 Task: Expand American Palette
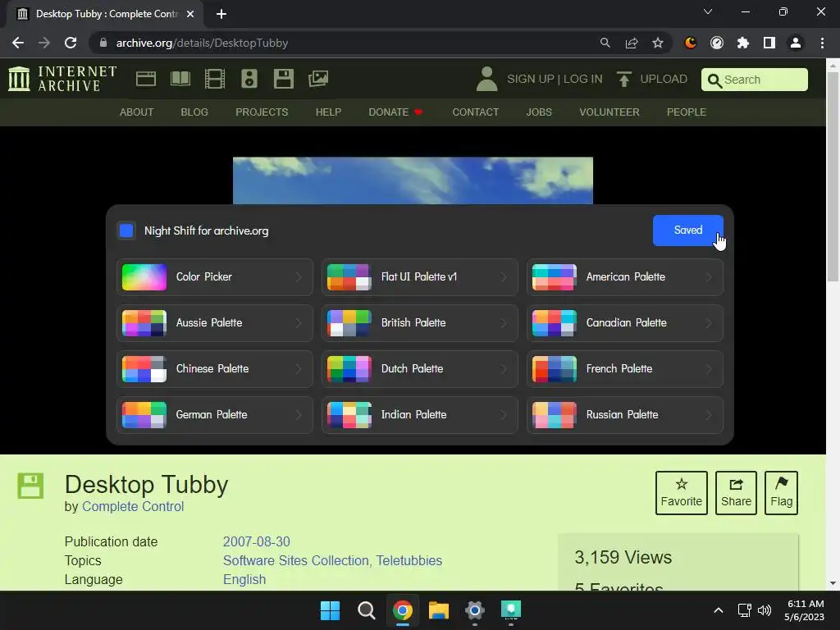click(x=624, y=277)
